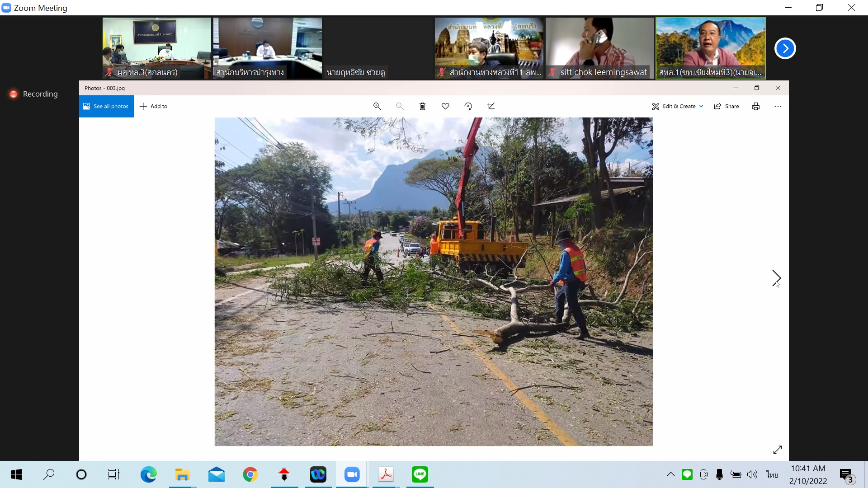Open the three-dot See more menu
Image resolution: width=868 pixels, height=488 pixels.
(x=778, y=106)
